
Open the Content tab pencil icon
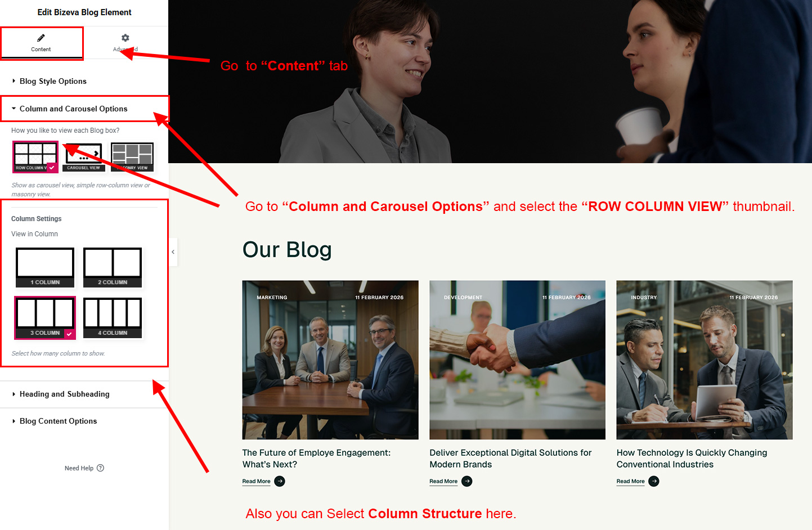tap(41, 38)
